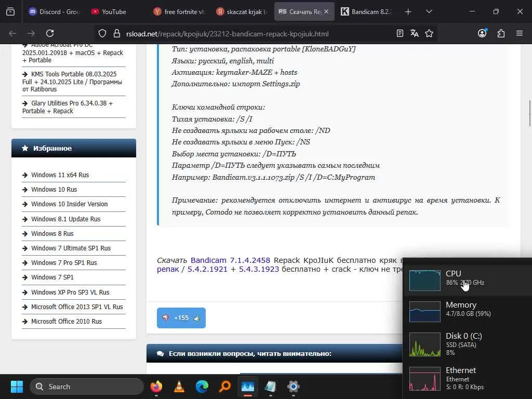
Task: Open Windows 11 x64 Rus link
Action: [x=60, y=175]
